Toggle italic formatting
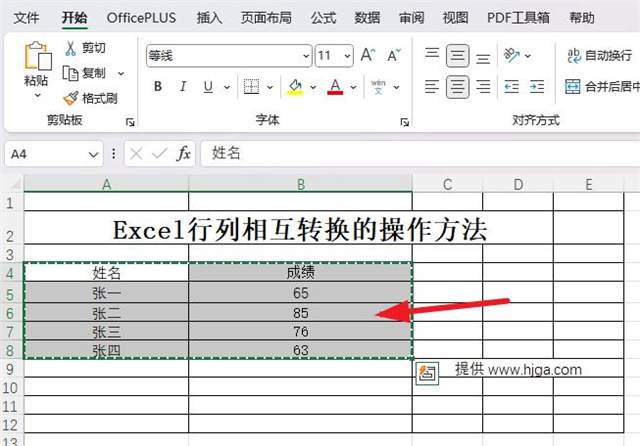 183,87
